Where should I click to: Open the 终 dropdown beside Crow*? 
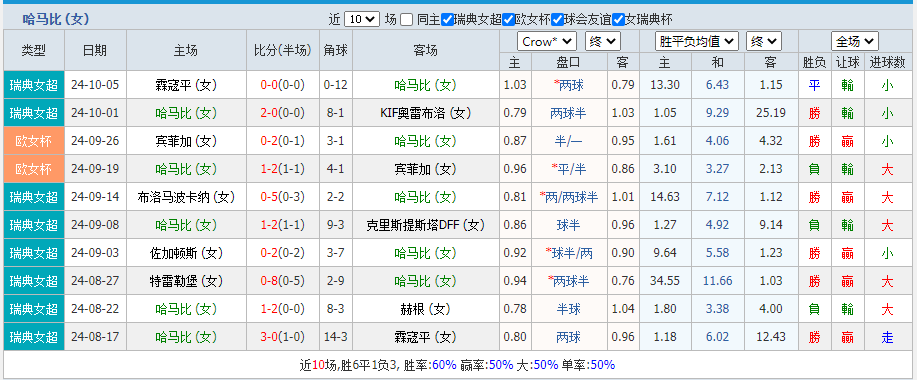[x=603, y=42]
